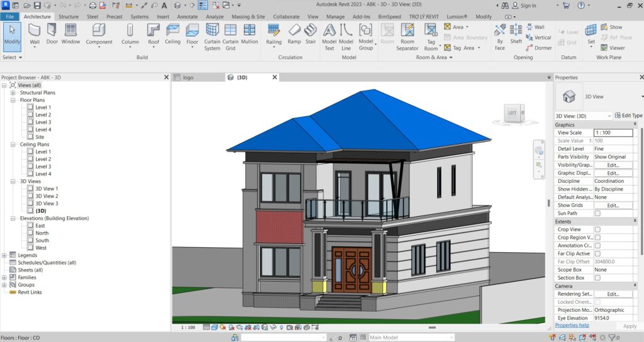Select the Railing tool
644x342 pixels.
coord(274,33)
